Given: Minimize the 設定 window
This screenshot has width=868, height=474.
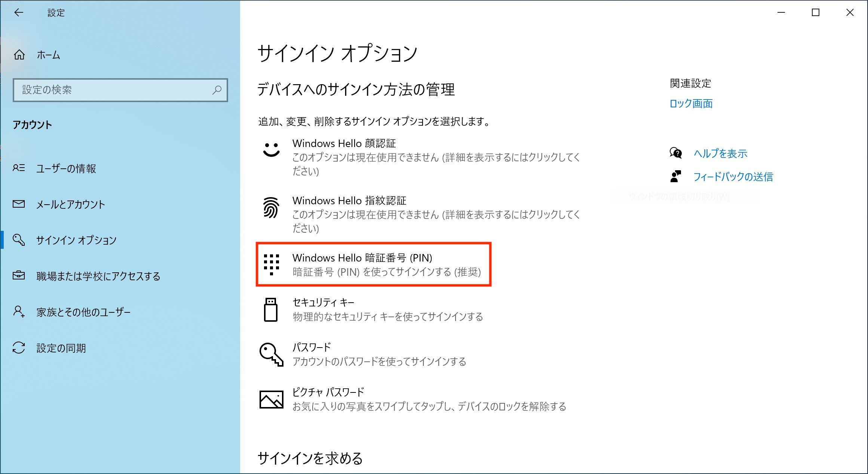Looking at the screenshot, I should (781, 12).
